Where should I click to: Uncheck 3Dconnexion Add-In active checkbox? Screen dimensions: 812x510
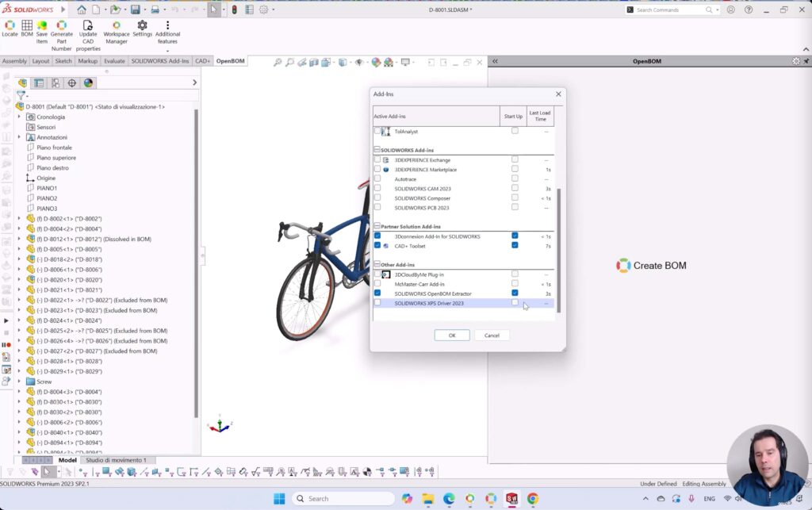point(377,236)
